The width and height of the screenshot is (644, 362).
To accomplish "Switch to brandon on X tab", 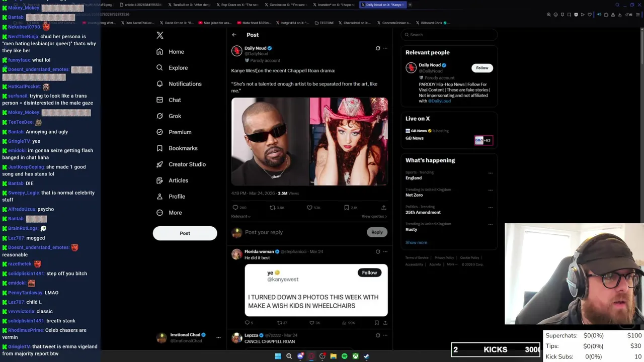I will 335,5.
